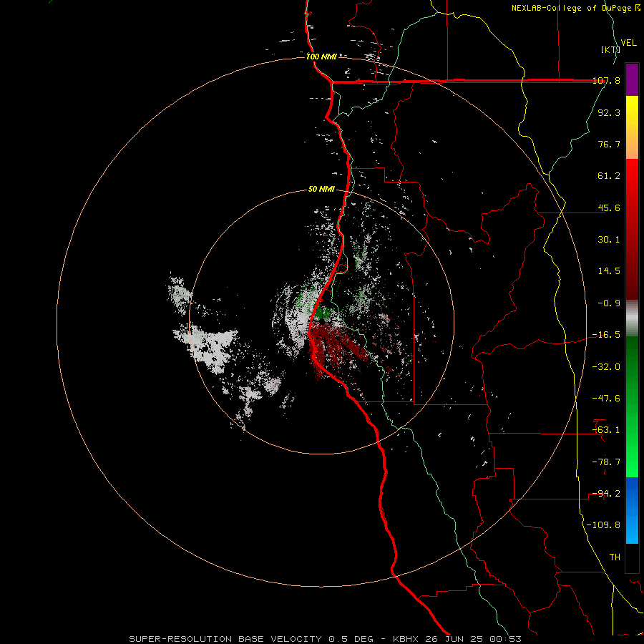The height and width of the screenshot is (644, 644).
Task: Click the 50 NMI range ring label
Action: click(x=321, y=190)
